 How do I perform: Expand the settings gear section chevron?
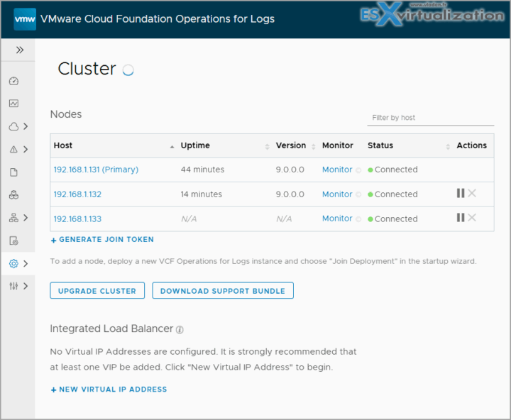pyautogui.click(x=26, y=263)
